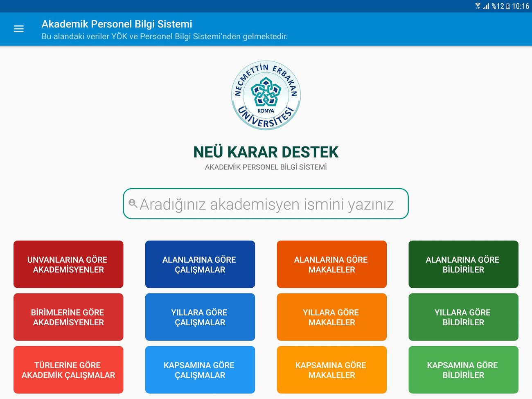Select Yıllara Göre Çalışmalar tile
The image size is (532, 399).
point(200,317)
